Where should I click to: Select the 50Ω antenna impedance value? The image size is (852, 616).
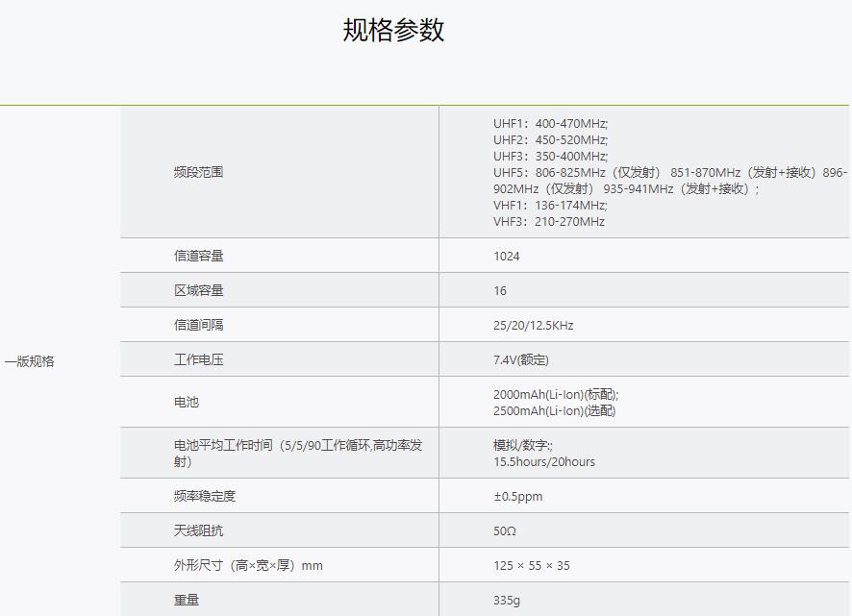tap(505, 531)
